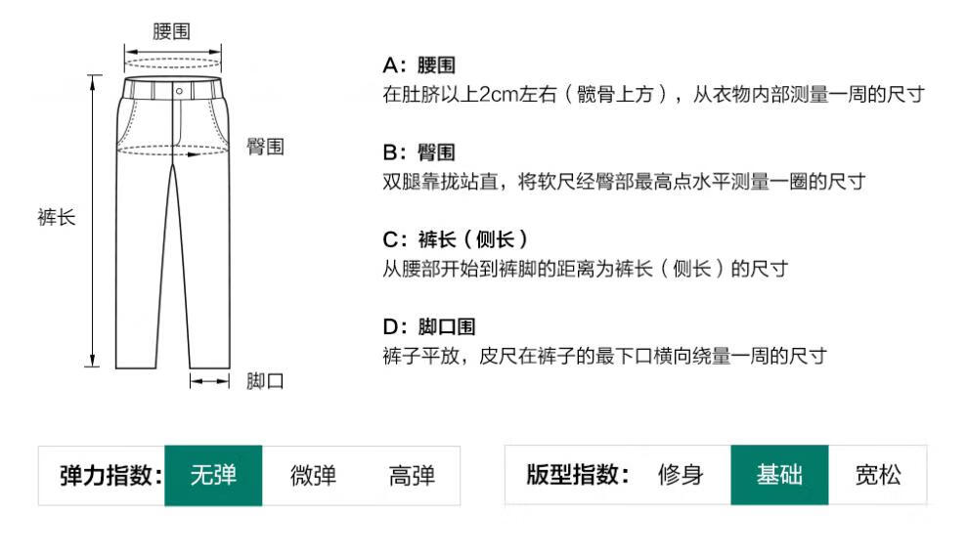Click the 弹力指数 label
968x560 pixels.
[x=111, y=476]
